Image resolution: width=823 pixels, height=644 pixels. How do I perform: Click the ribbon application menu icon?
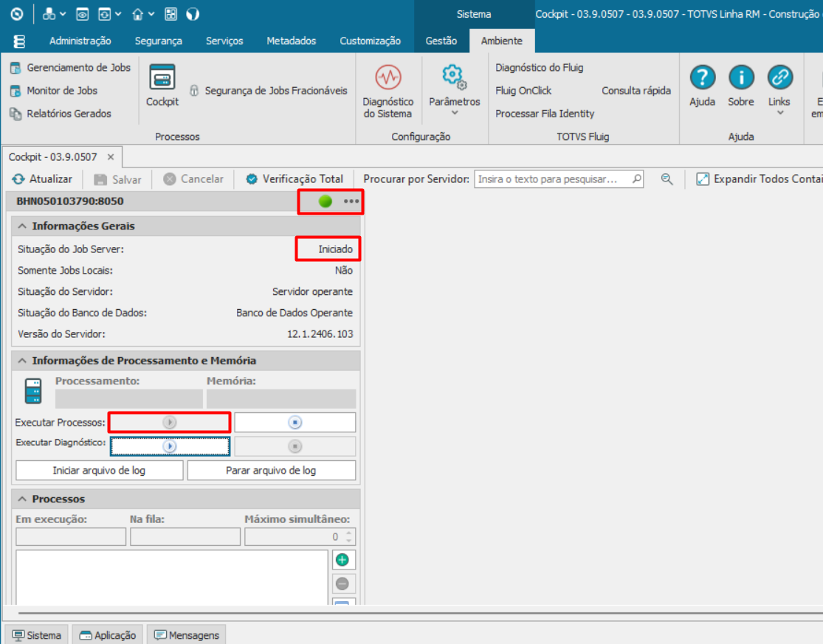click(19, 41)
